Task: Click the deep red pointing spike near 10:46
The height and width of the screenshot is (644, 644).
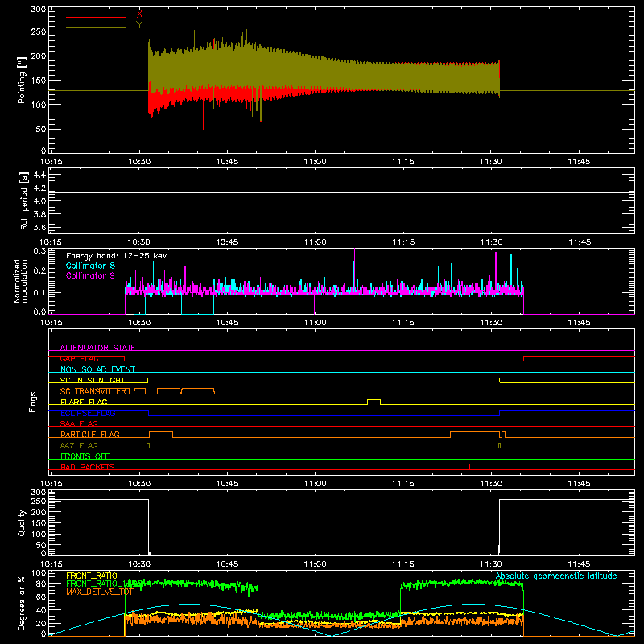Action: (x=233, y=122)
